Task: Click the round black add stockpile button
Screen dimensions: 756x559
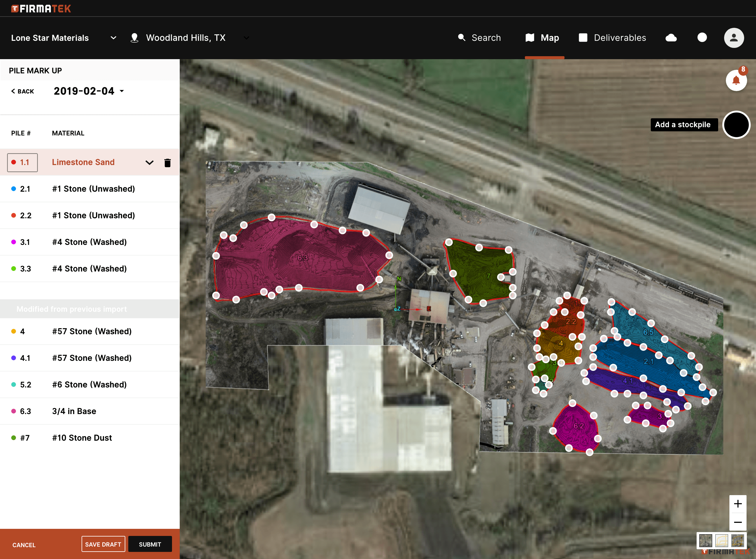Action: [x=736, y=125]
